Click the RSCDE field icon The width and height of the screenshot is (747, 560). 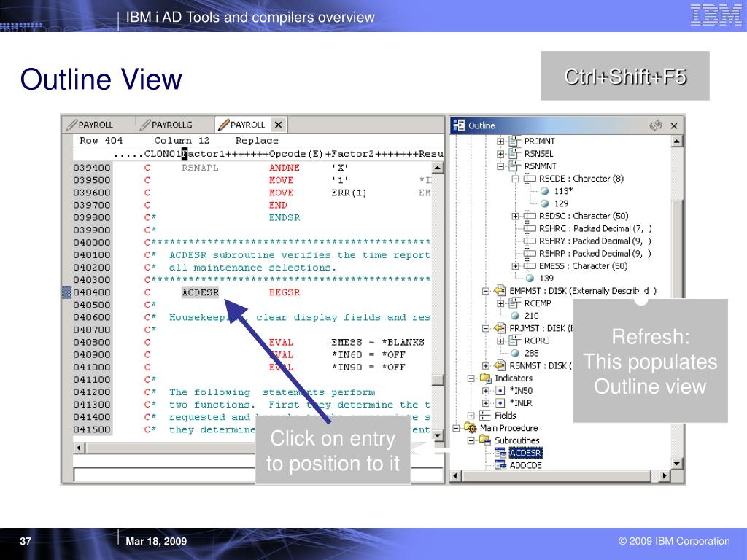click(x=530, y=179)
